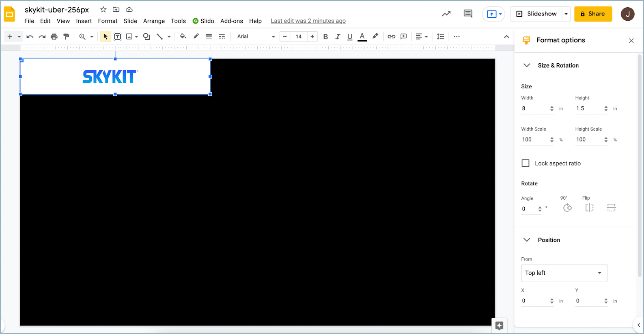Move the presentation to a folder

116,9
